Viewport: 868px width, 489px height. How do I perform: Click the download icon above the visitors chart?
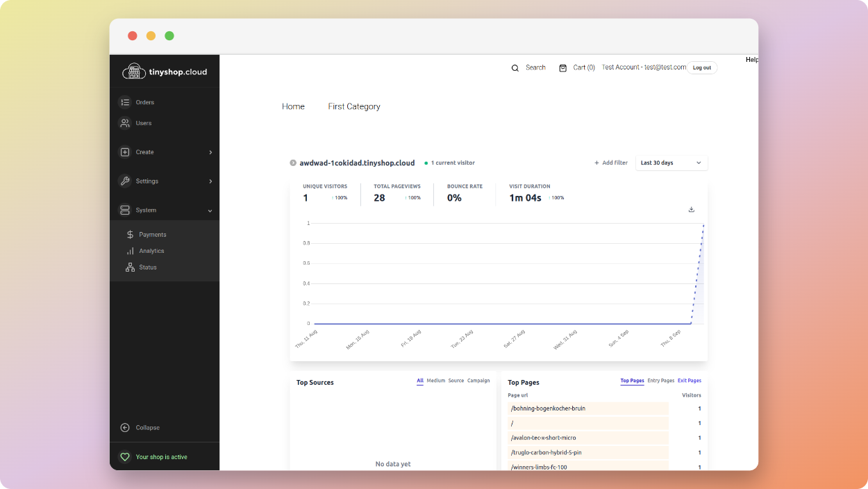691,209
